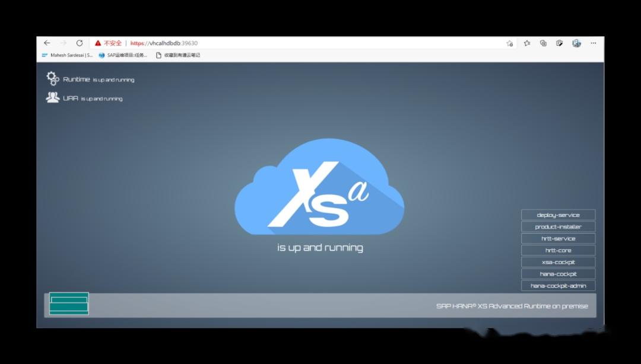The image size is (641, 364).
Task: Click the browser extension shield icon
Action: coord(559,43)
